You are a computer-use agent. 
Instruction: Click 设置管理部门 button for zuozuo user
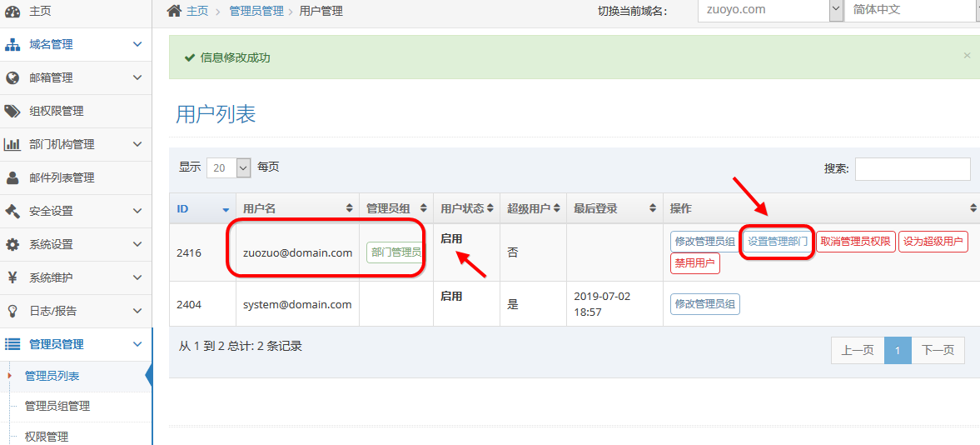click(777, 242)
